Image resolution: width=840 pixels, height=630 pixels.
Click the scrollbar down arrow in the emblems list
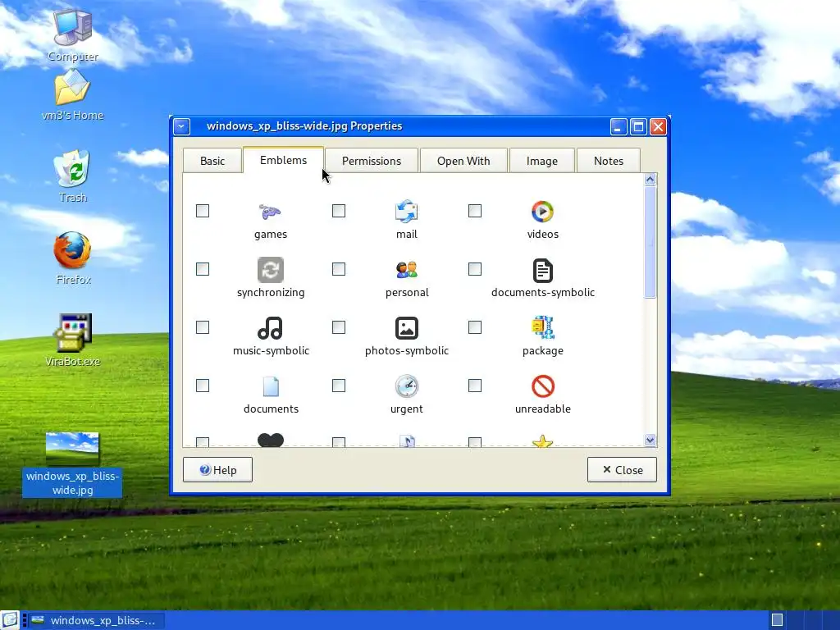650,440
